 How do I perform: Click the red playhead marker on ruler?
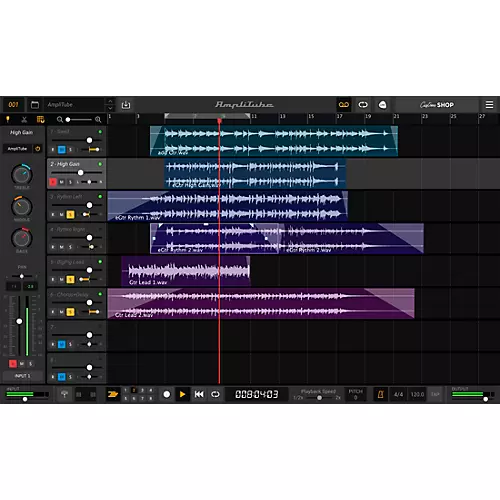pos(219,121)
